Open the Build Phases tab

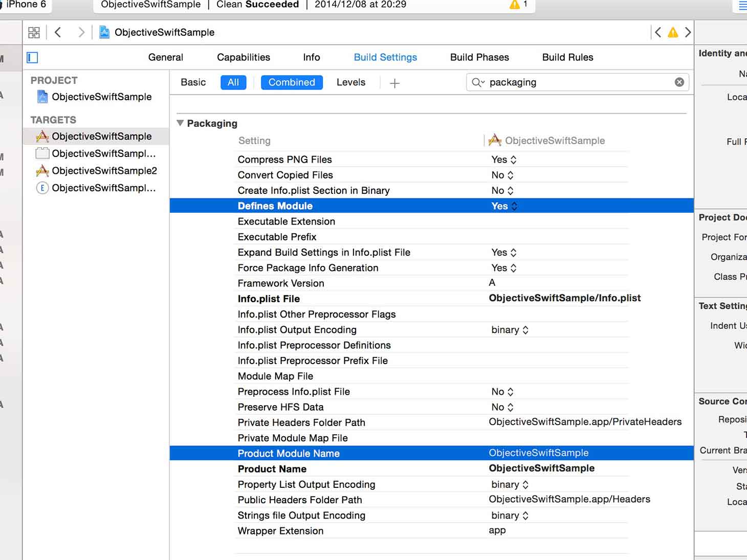[479, 57]
